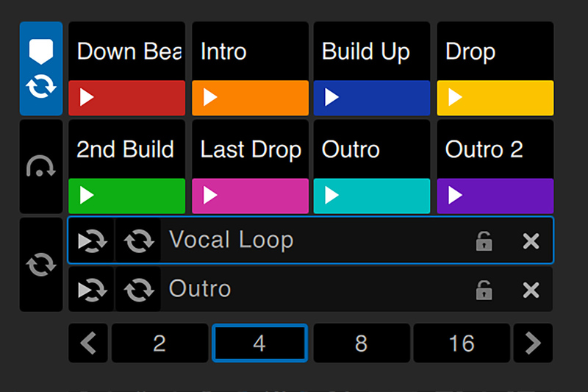Toggle Vocal Loop loop on/off icon
Screen dimensions: 588x392
[137, 240]
